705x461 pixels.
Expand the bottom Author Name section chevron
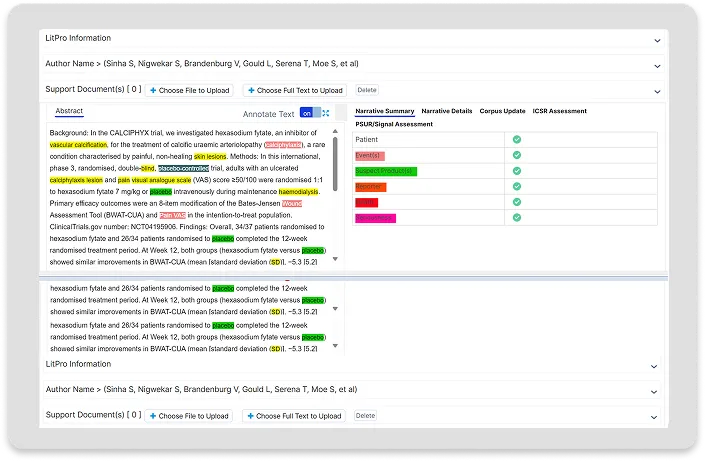(x=654, y=392)
